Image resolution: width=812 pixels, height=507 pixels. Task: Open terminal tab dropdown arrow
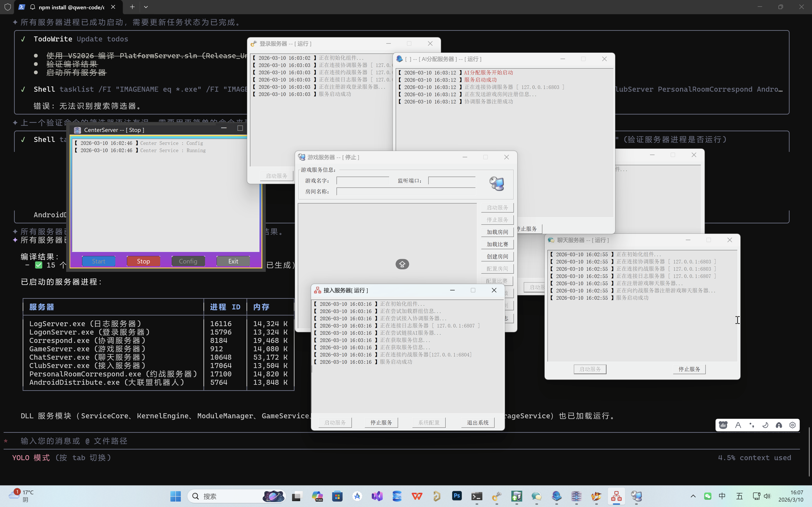tap(146, 7)
